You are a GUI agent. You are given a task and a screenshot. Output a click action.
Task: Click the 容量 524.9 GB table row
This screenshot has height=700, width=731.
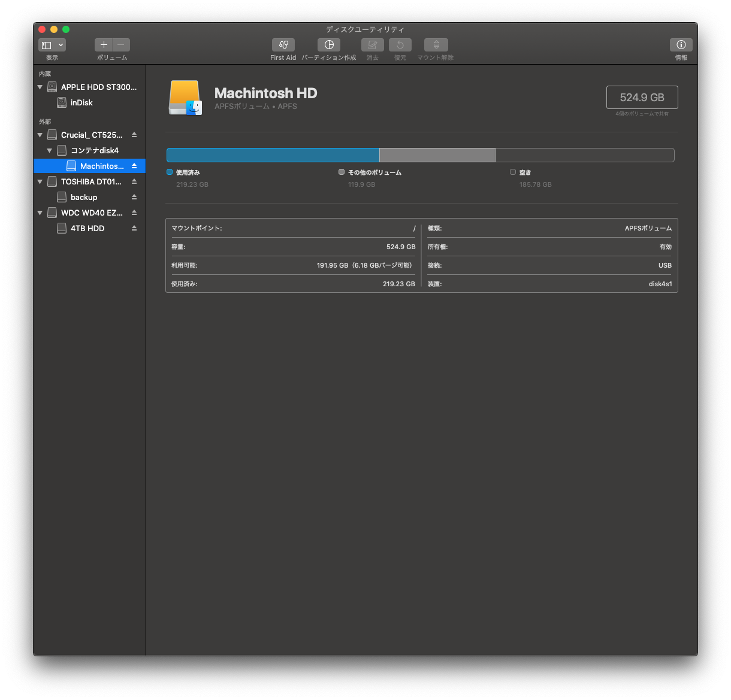click(x=294, y=247)
